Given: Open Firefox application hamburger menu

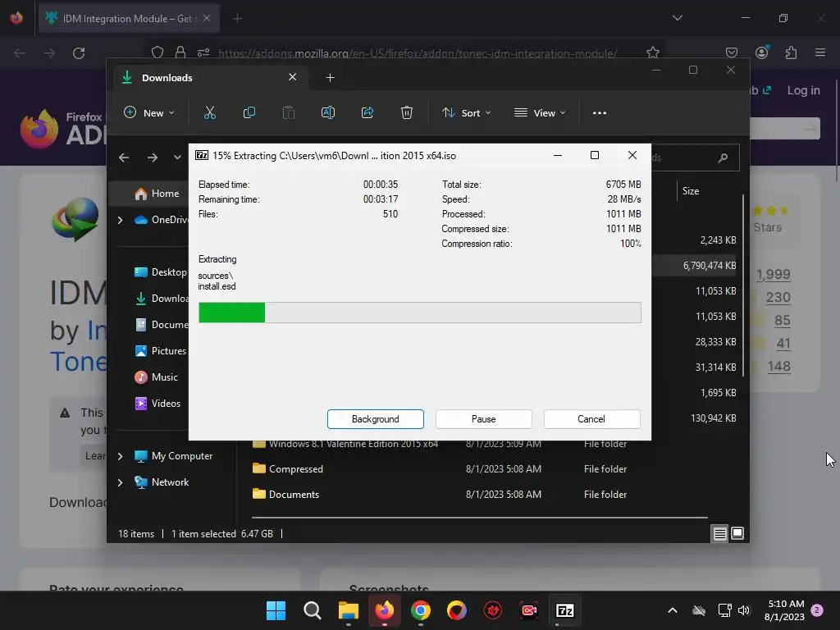Looking at the screenshot, I should (820, 52).
